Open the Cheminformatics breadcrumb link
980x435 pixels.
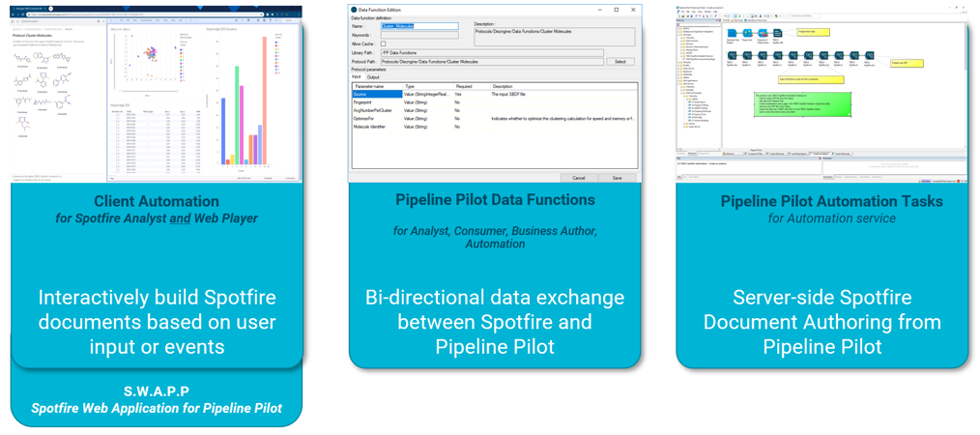coord(33,29)
